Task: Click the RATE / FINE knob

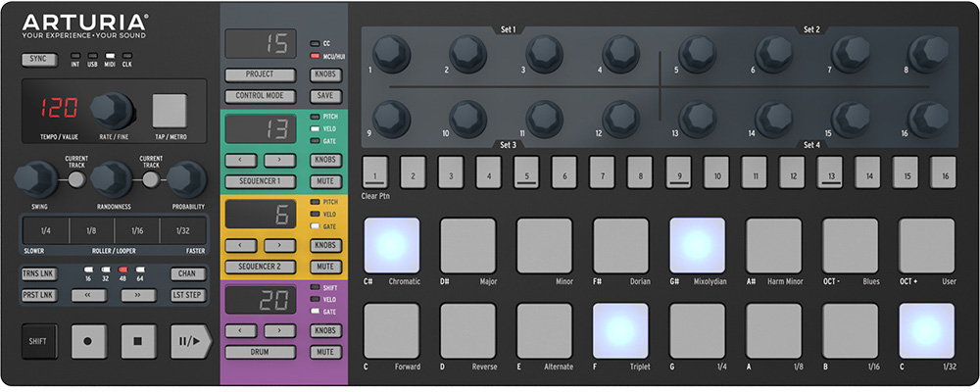Action: click(x=113, y=111)
